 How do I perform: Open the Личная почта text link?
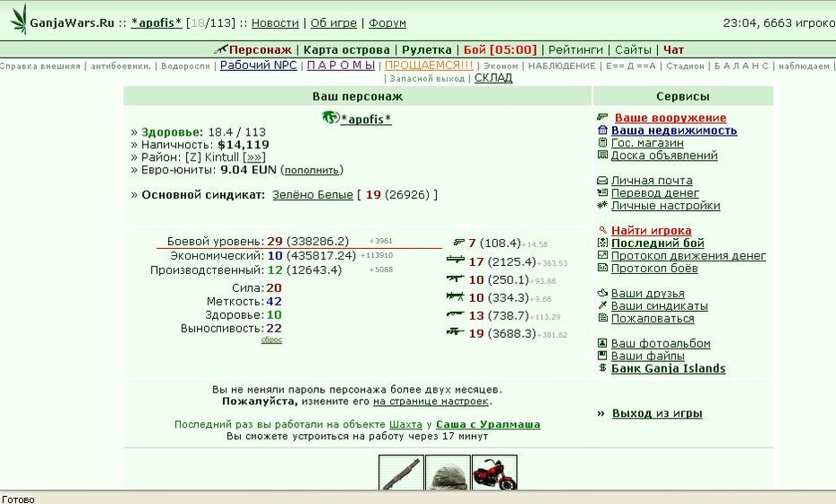652,181
